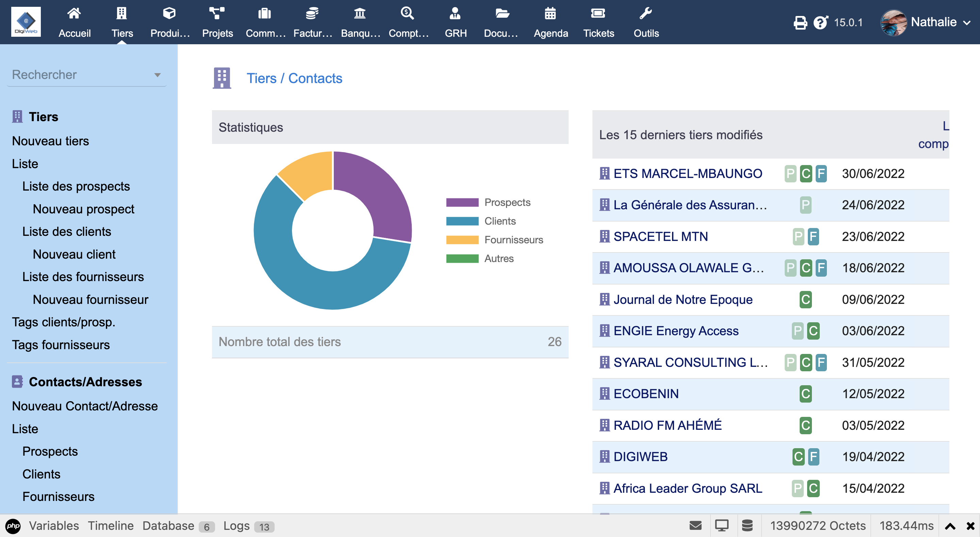This screenshot has height=537, width=980.
Task: Open the online help question-mark icon
Action: (821, 22)
